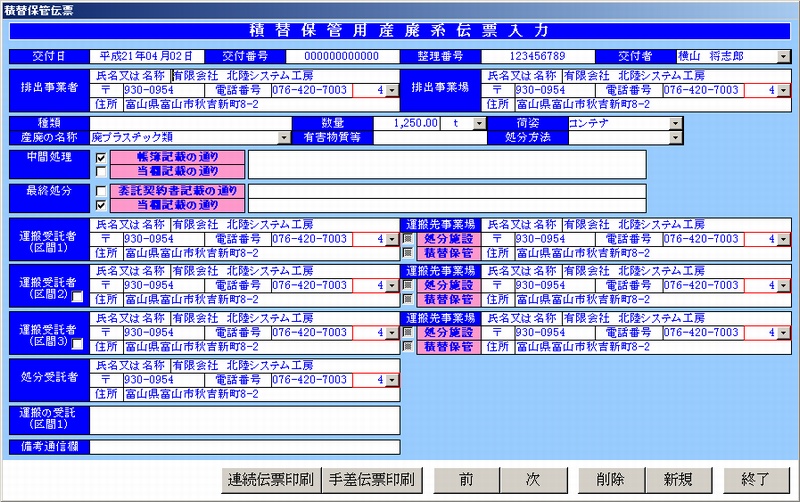Delete the record using 削除
This screenshot has width=800, height=502.
tap(609, 479)
